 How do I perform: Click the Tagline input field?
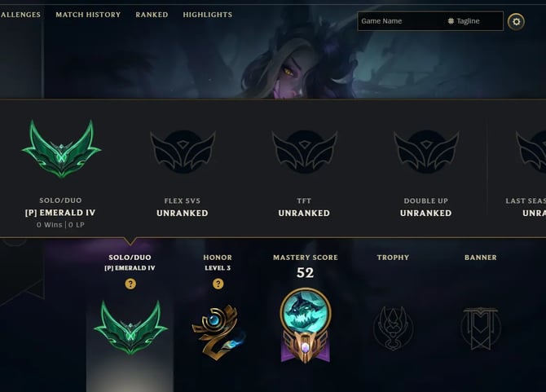(474, 21)
